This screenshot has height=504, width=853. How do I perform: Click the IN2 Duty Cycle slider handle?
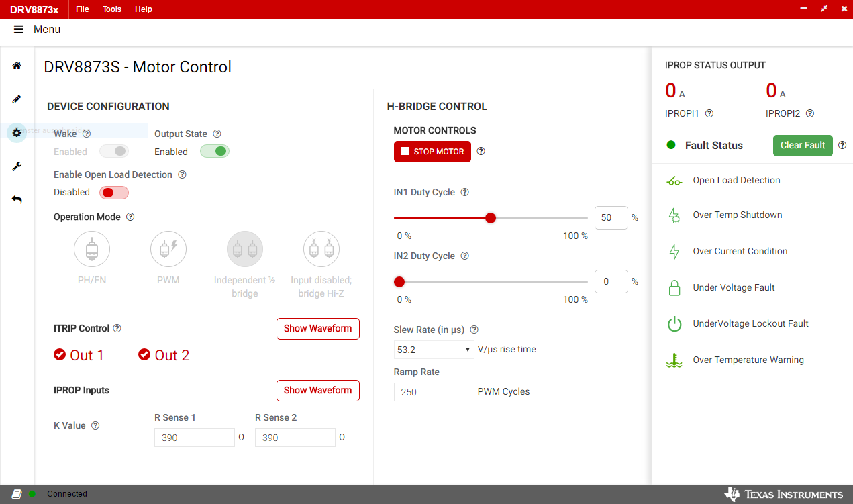399,282
